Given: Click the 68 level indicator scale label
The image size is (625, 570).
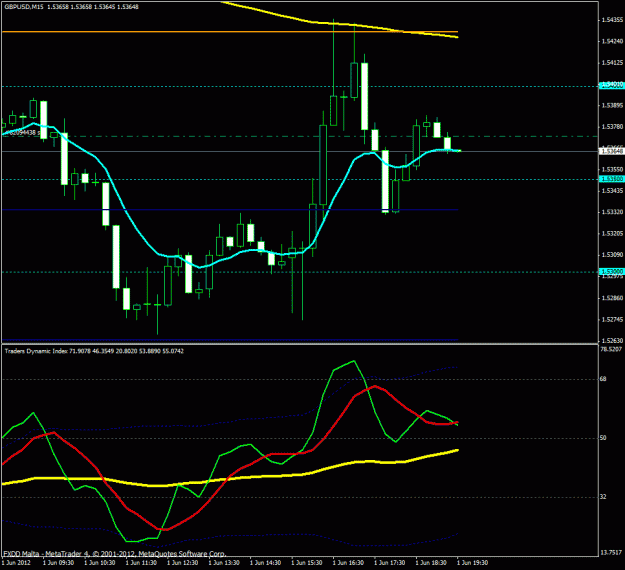Looking at the screenshot, I should point(603,379).
